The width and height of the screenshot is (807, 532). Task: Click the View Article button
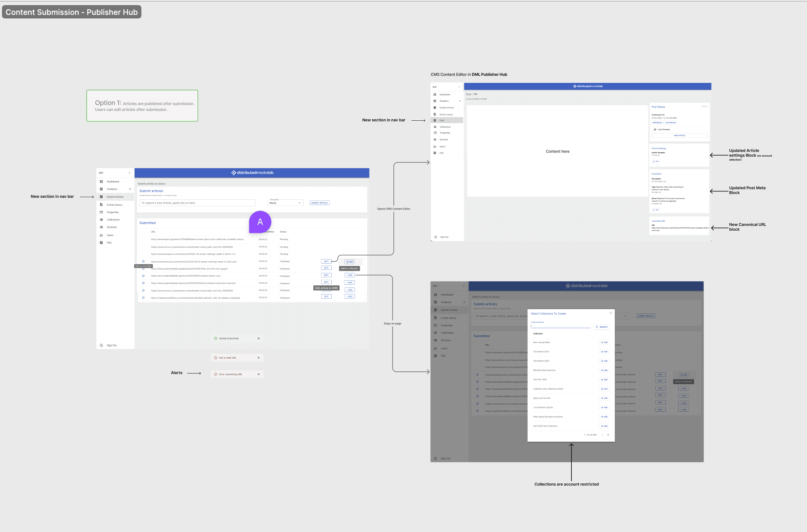point(679,136)
